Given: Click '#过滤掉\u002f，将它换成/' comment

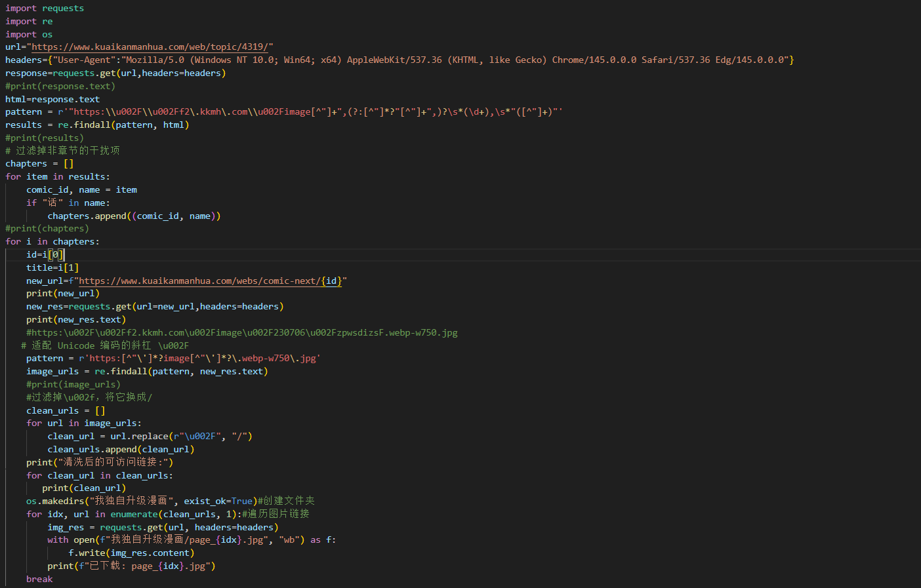Looking at the screenshot, I should (x=89, y=397).
